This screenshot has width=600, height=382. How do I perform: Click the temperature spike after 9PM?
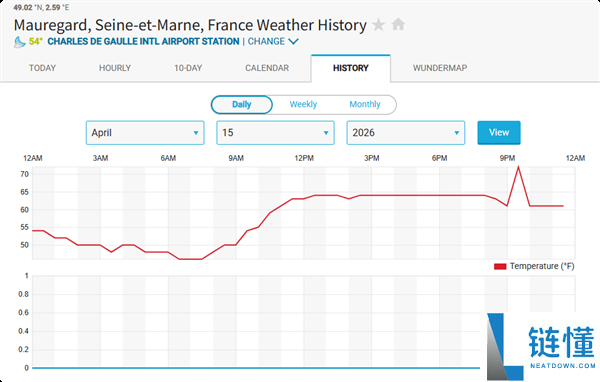click(x=518, y=167)
